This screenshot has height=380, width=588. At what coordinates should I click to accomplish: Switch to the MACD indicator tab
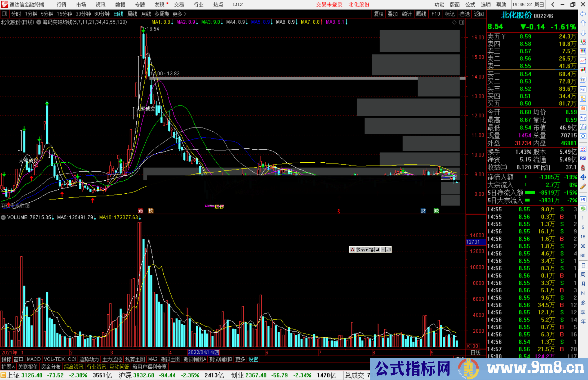[x=33, y=359]
